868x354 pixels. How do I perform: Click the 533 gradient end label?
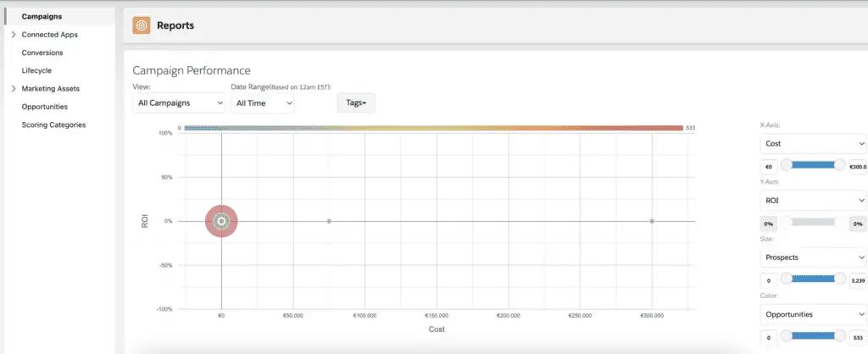click(x=690, y=128)
